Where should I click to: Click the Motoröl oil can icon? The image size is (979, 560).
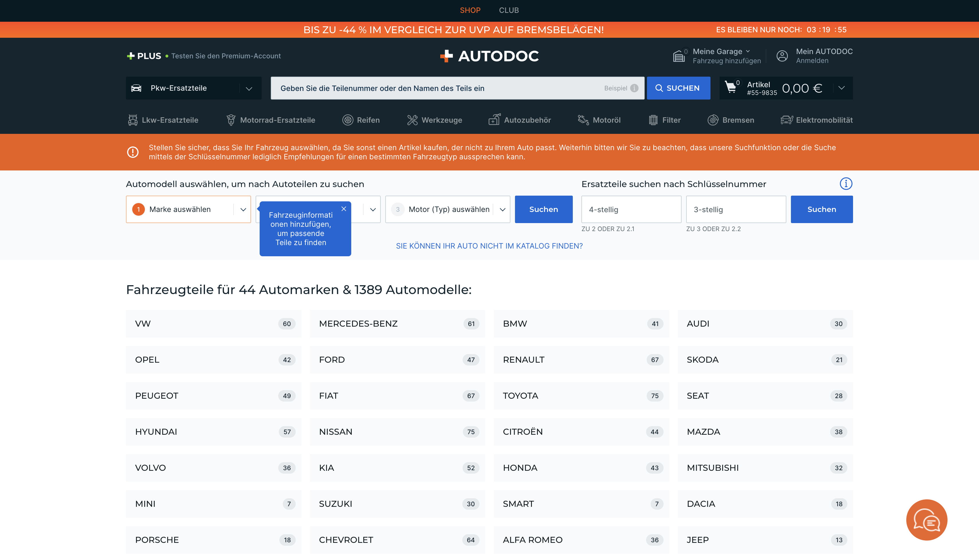click(583, 120)
